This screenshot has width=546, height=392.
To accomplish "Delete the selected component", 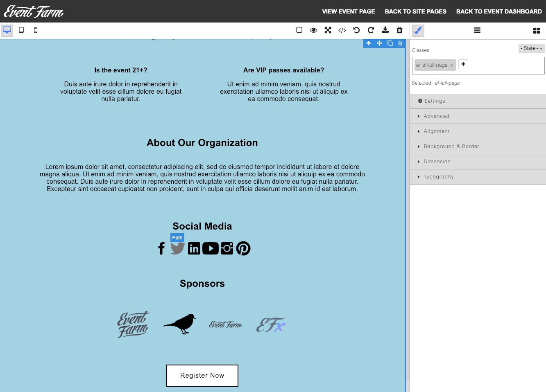I will 401,43.
